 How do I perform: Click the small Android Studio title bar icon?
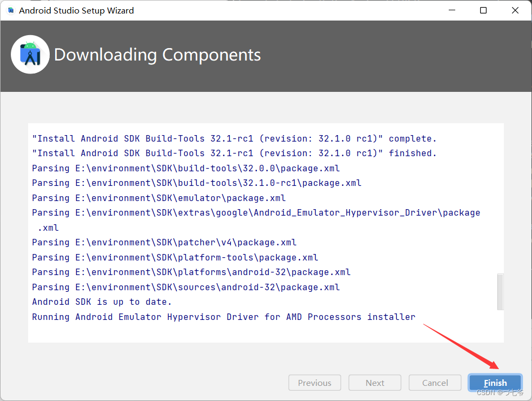(11, 10)
